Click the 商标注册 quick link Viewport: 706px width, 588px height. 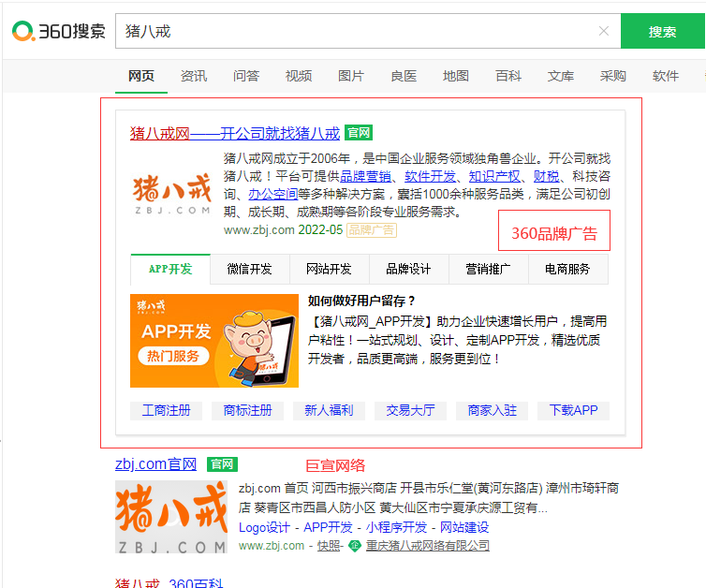coord(247,411)
